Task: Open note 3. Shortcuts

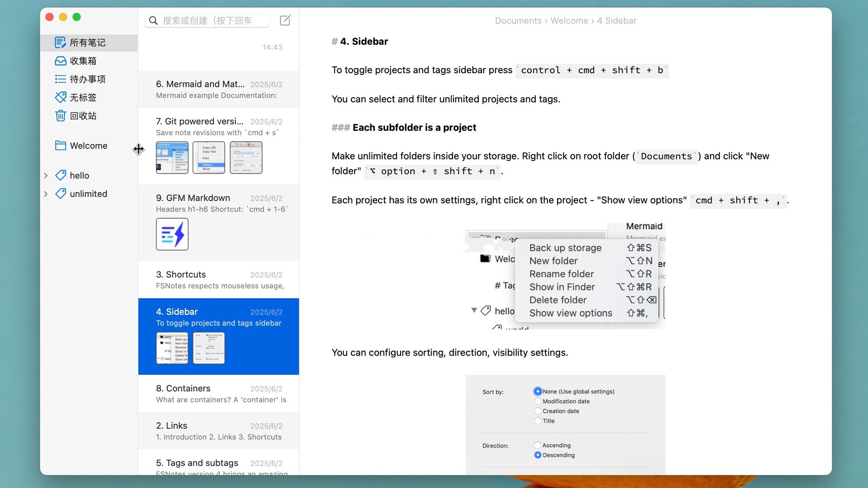Action: 219,280
